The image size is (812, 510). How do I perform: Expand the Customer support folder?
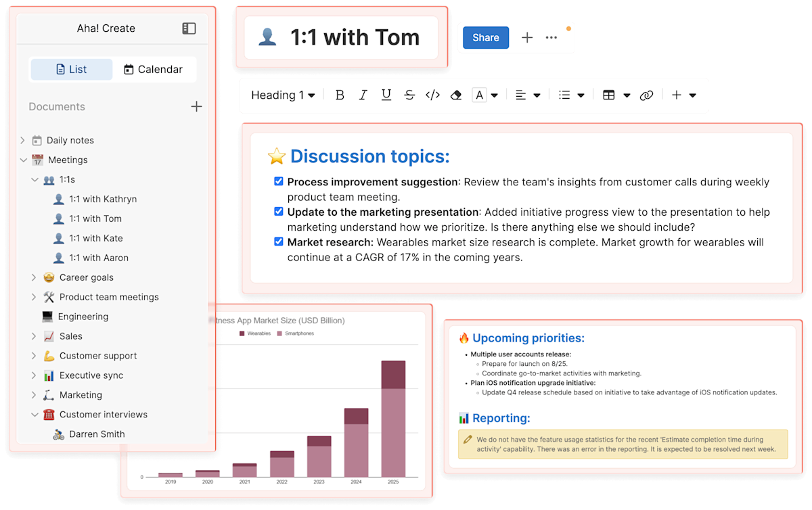(x=34, y=356)
